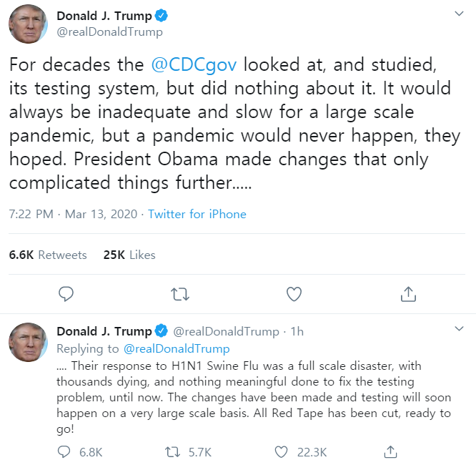
Task: Retweet the main CDC tweet
Action: [180, 293]
